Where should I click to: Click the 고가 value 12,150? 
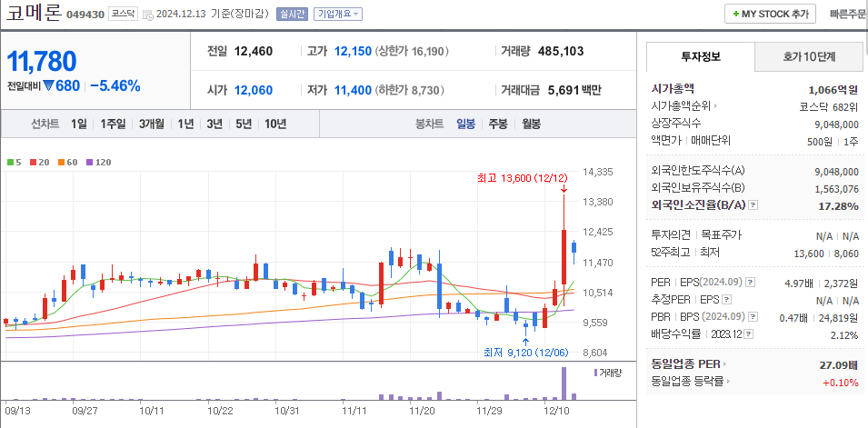pyautogui.click(x=353, y=52)
